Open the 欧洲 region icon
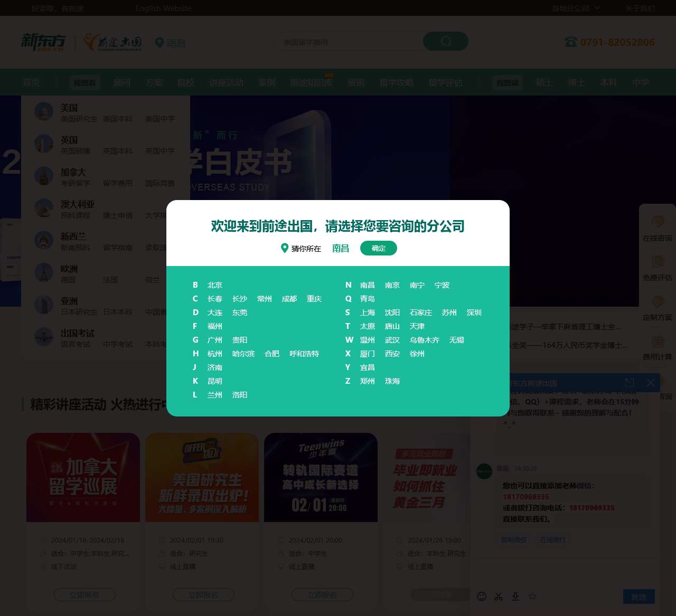Viewport: 676px width, 616px height. 44,272
